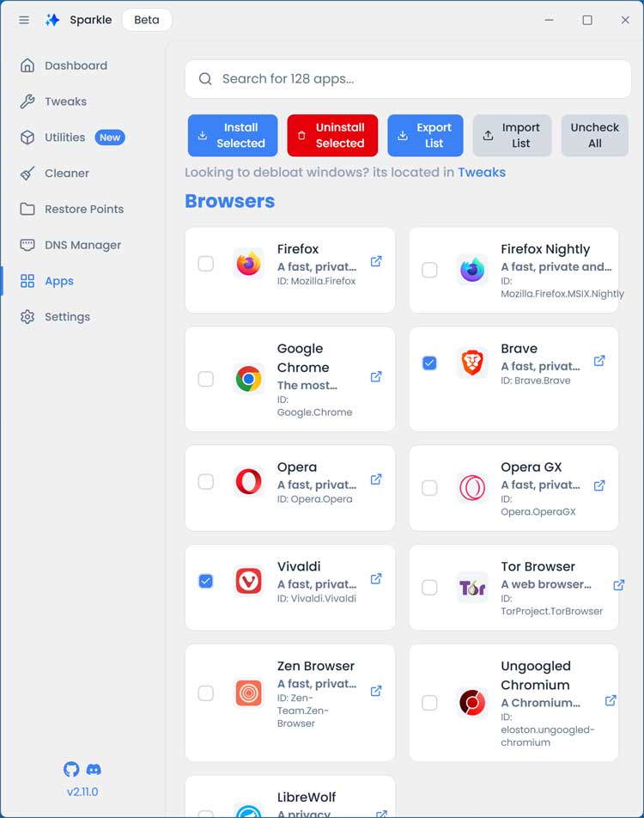This screenshot has width=644, height=818.
Task: Check the Zen Browser checkbox
Action: pyautogui.click(x=206, y=693)
